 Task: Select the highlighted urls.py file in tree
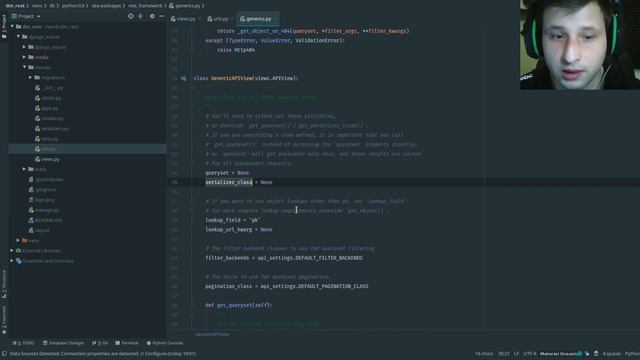[45, 149]
